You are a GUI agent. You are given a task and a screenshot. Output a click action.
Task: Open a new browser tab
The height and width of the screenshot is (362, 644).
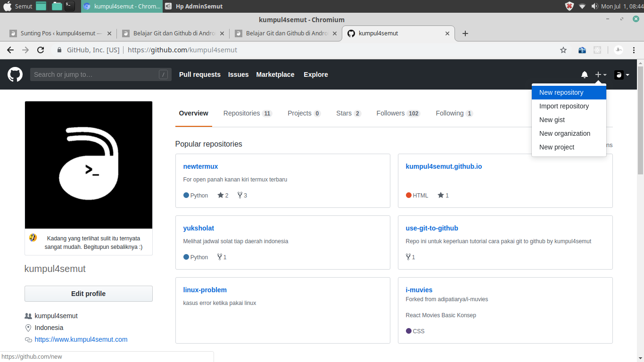tap(465, 33)
